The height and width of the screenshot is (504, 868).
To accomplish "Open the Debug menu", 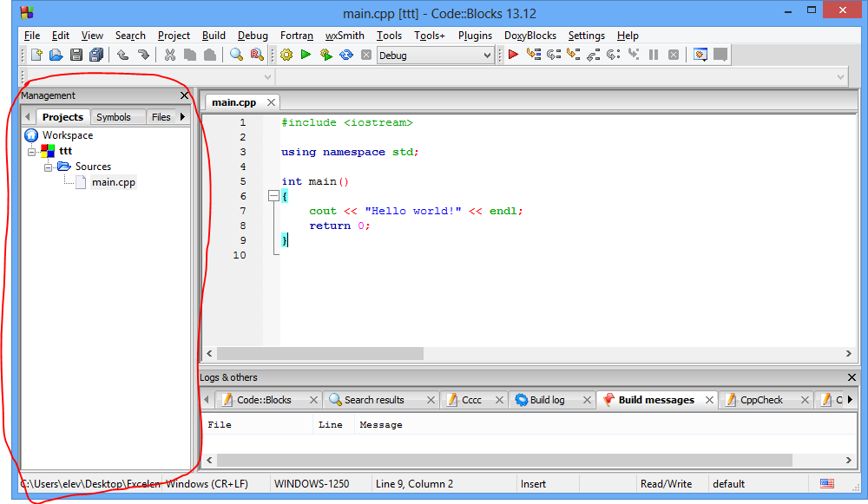I will click(253, 36).
